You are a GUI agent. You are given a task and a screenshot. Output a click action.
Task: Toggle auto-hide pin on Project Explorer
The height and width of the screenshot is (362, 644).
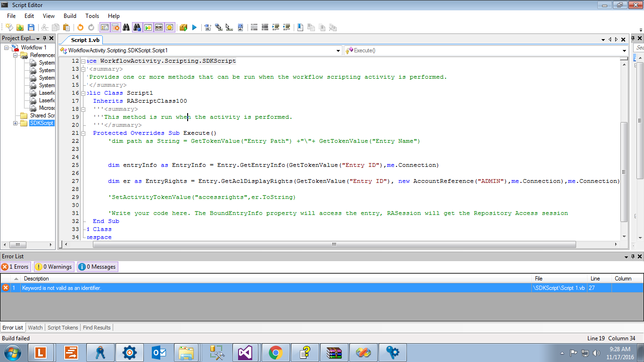tap(45, 38)
